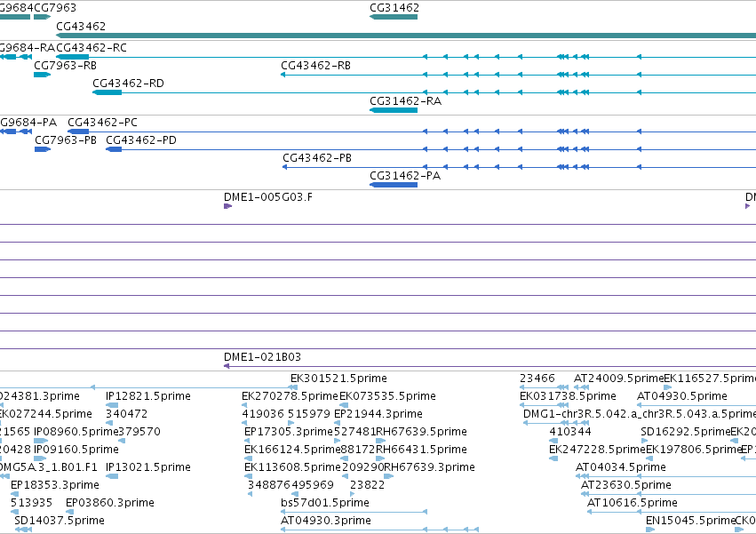Viewport: 756px width, 534px height.
Task: Click the DME1-005G03.F clone label
Action: coord(268,197)
